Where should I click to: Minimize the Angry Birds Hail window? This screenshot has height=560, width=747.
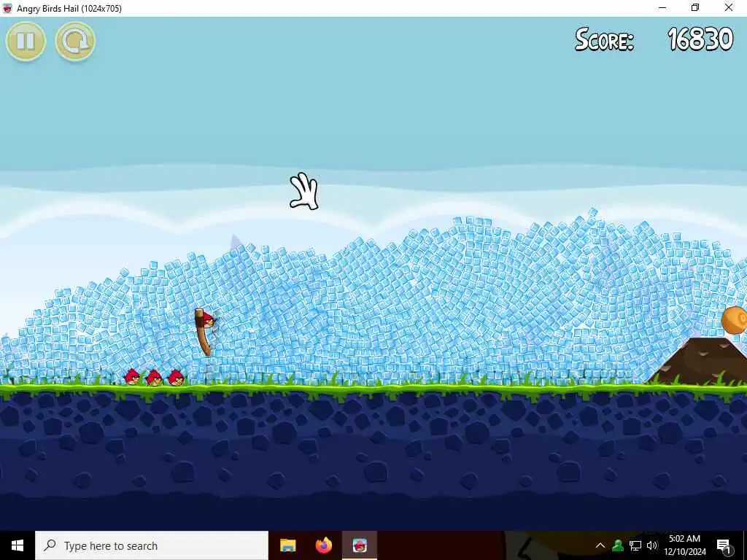tap(662, 7)
